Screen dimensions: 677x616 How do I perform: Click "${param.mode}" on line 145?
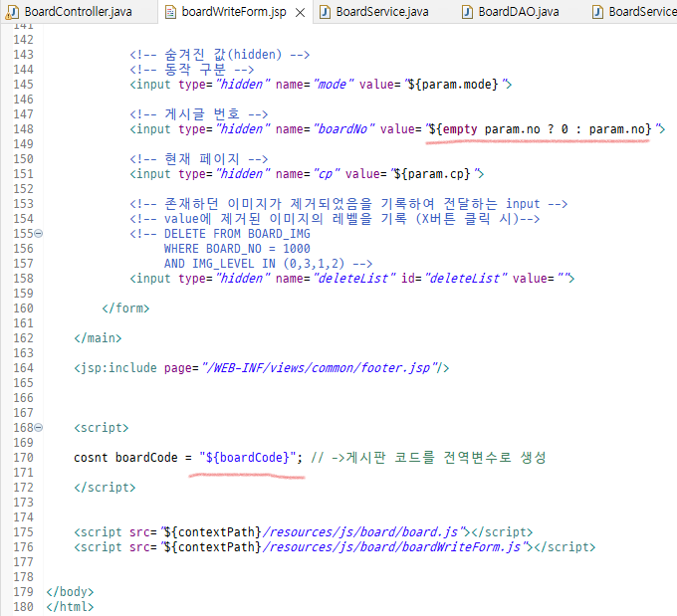[453, 85]
